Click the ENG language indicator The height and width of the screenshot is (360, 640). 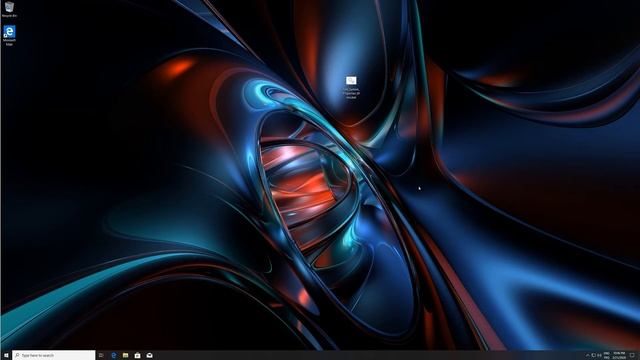pos(607,355)
